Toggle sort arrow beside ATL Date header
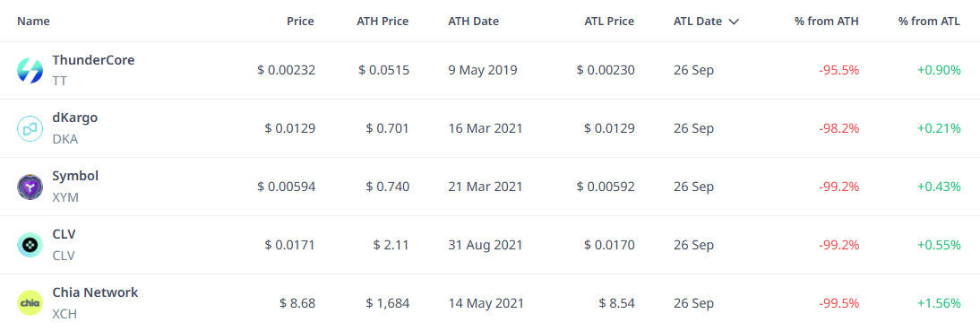The width and height of the screenshot is (980, 331). [x=734, y=22]
